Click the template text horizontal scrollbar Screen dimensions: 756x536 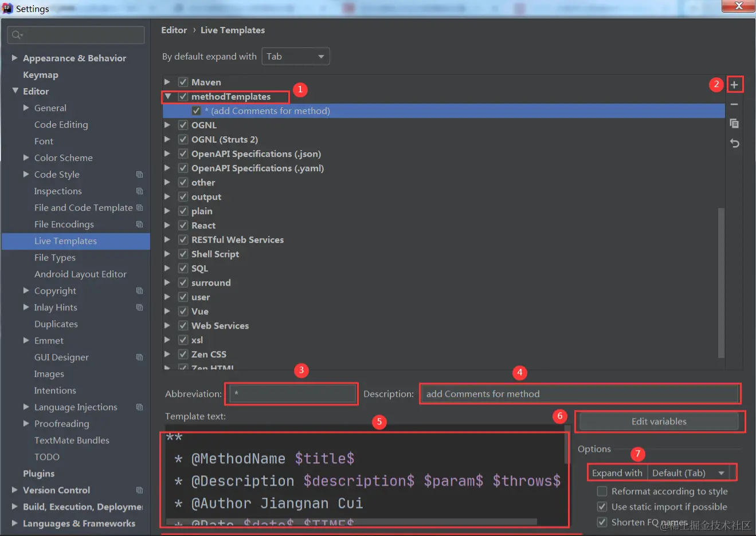[351, 522]
